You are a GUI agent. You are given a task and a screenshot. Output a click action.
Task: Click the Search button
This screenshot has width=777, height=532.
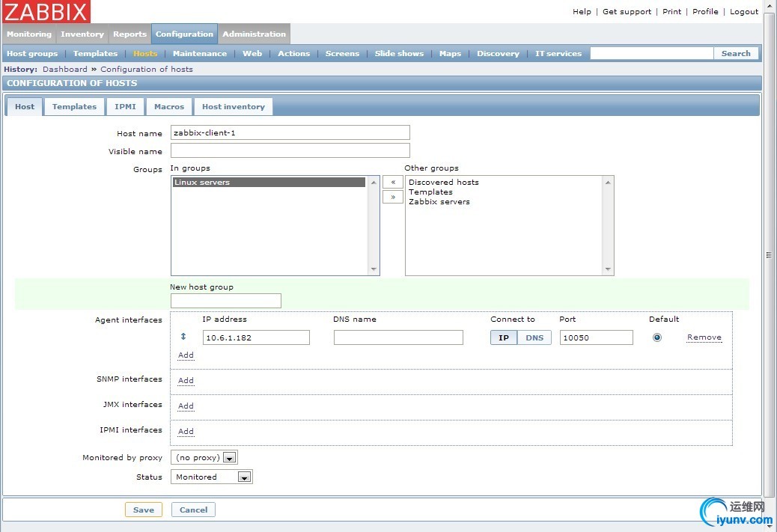(x=735, y=53)
